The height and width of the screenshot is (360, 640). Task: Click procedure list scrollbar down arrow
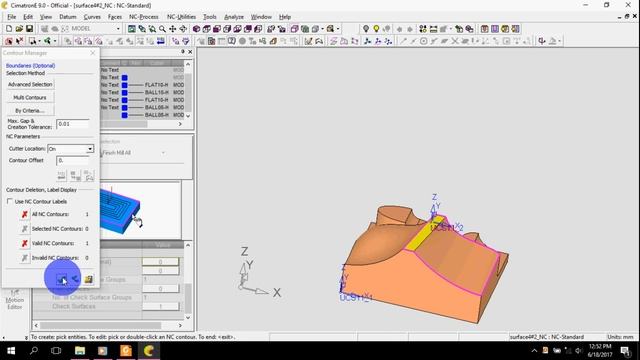188,116
